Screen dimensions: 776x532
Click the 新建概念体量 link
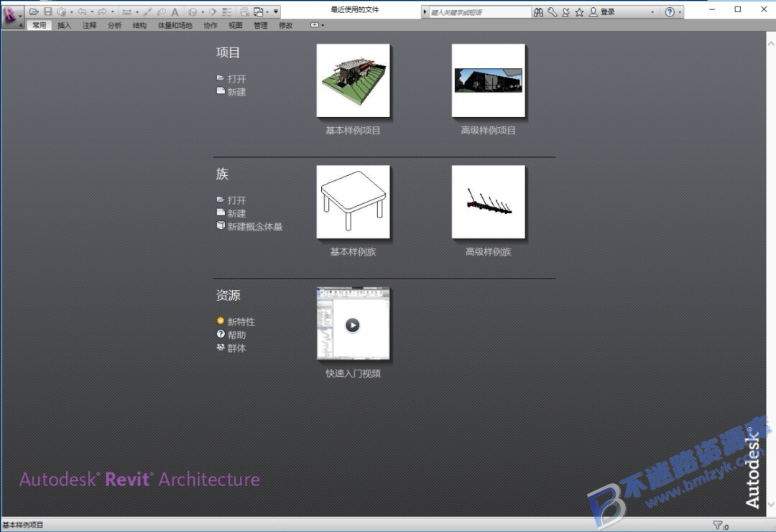pos(255,226)
